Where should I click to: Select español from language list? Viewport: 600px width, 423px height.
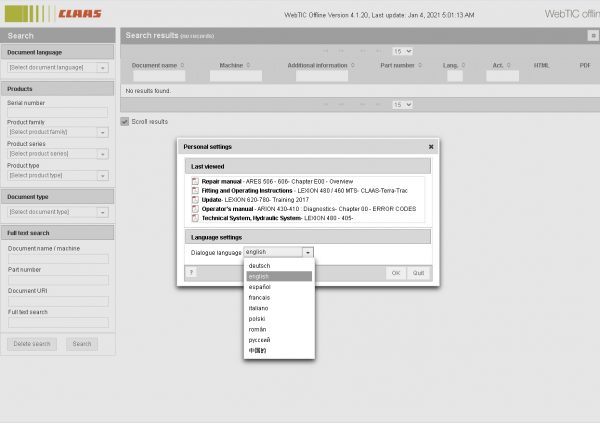click(x=279, y=287)
